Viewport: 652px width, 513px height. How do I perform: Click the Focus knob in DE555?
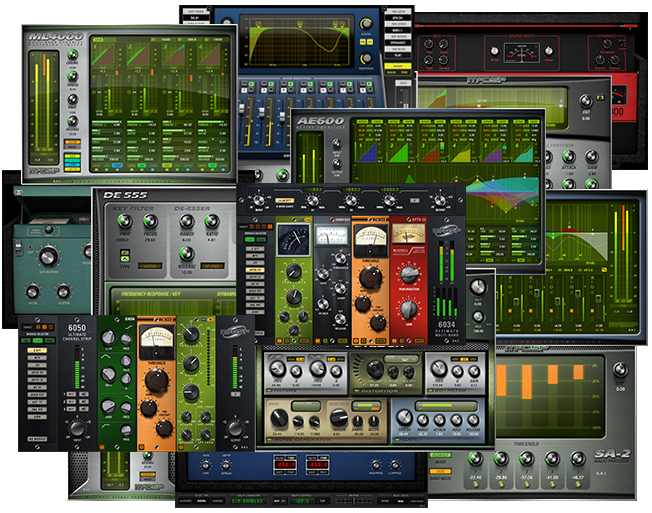pyautogui.click(x=151, y=222)
